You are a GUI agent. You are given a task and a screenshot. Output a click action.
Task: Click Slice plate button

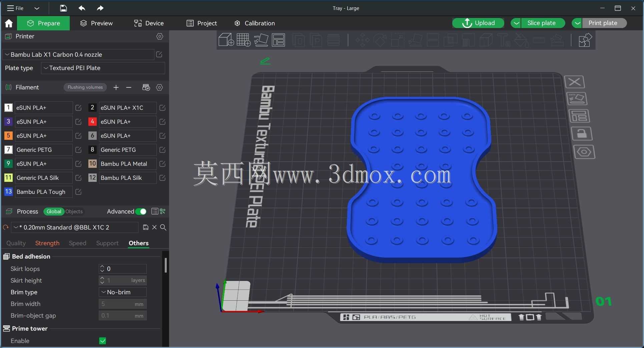pos(543,23)
